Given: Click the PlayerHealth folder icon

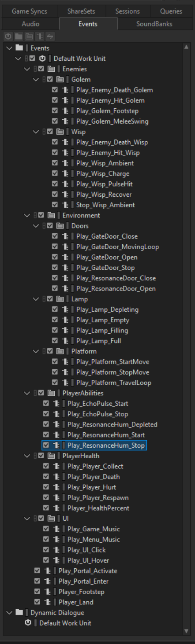Looking at the screenshot, I should [51, 456].
